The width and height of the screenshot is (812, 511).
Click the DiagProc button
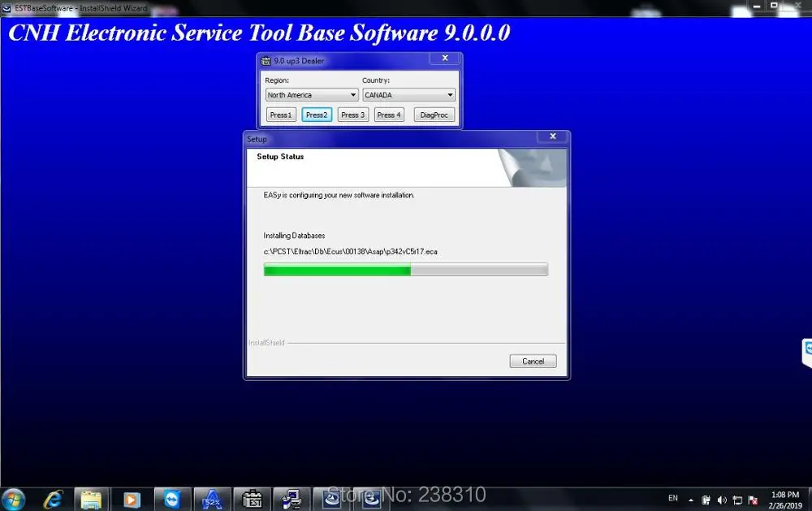434,115
